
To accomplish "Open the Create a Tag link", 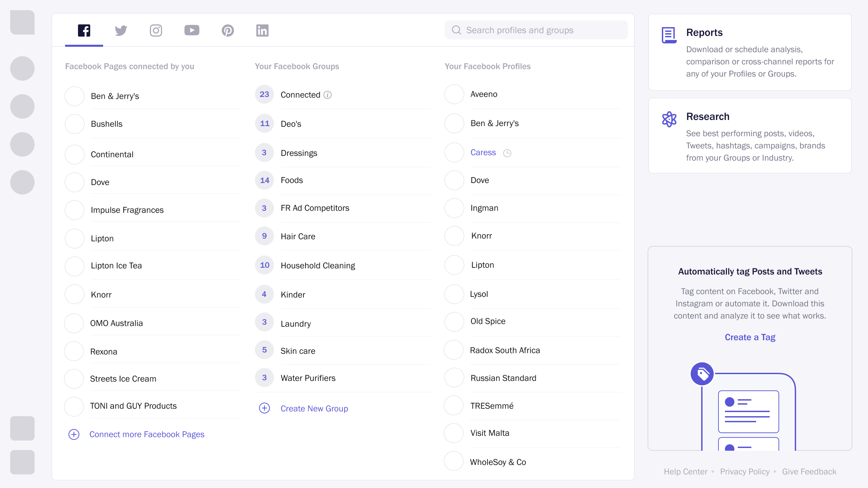I will pyautogui.click(x=750, y=337).
